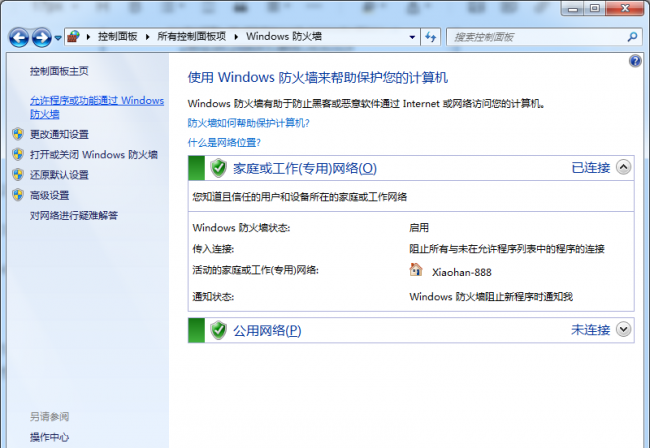Click the shield icon beside 高级设置
The image size is (650, 448).
click(x=18, y=195)
